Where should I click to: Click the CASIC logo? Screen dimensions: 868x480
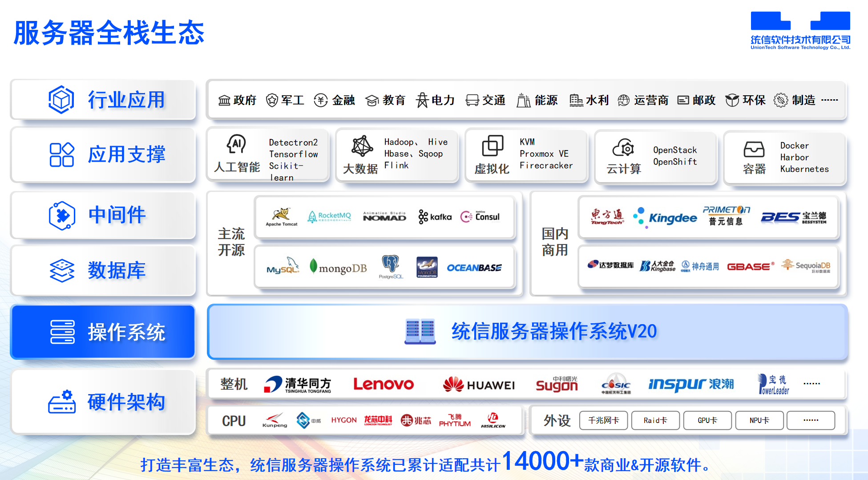click(x=616, y=384)
